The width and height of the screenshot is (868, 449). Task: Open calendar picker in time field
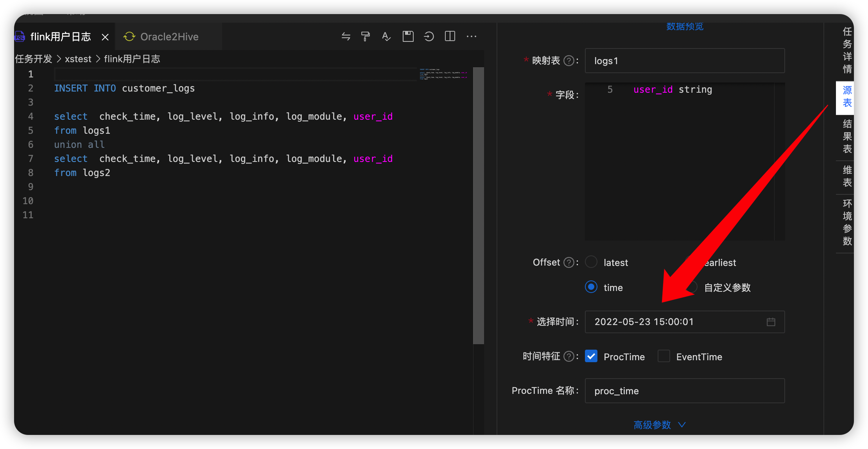tap(771, 322)
